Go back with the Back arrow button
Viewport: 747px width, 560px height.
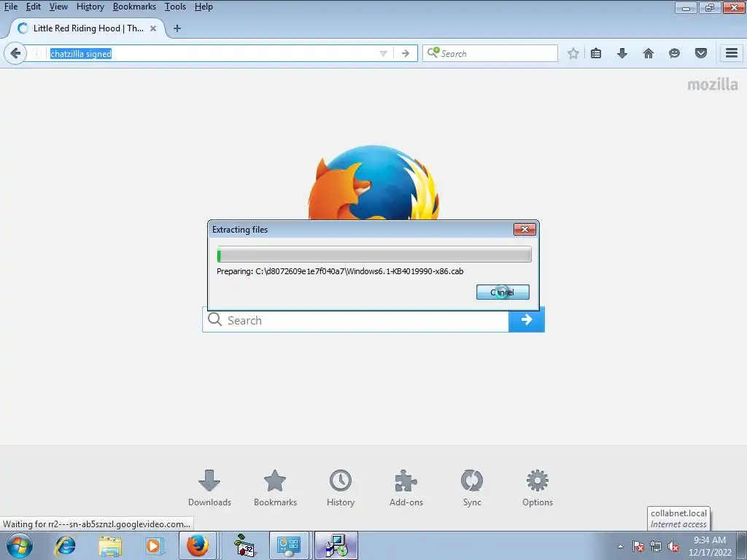pos(15,52)
